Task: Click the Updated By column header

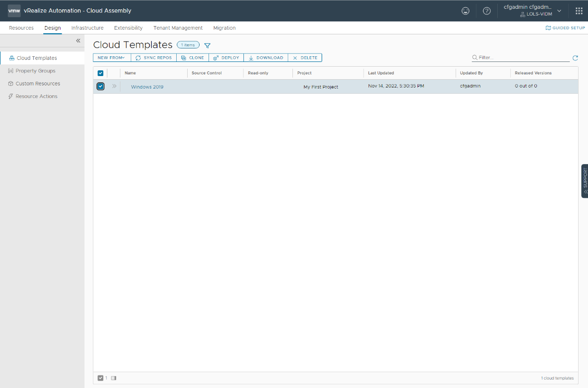Action: coord(471,73)
